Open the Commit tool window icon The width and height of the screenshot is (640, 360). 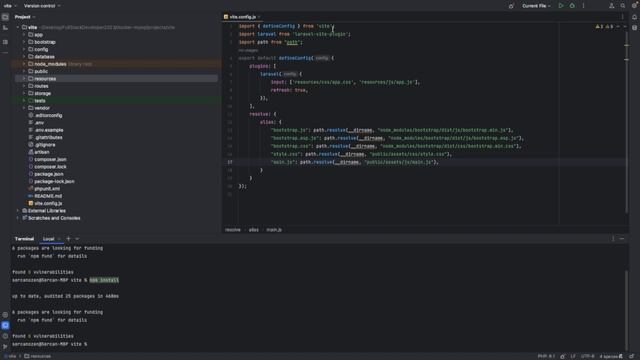[x=5, y=28]
